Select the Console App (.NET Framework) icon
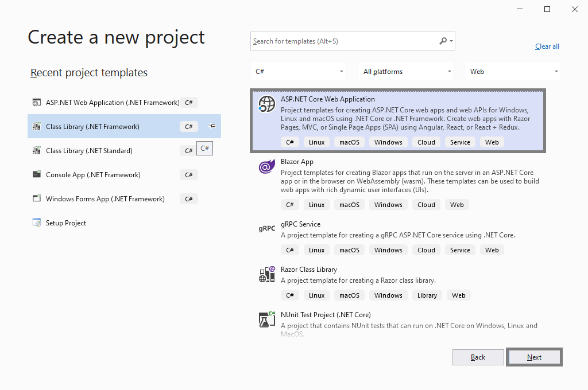This screenshot has height=390, width=588. [36, 174]
